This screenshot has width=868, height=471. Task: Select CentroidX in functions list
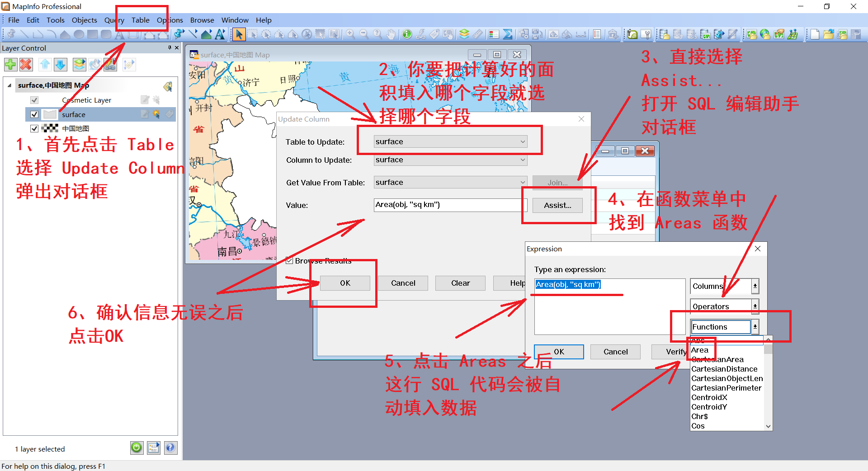tap(709, 397)
